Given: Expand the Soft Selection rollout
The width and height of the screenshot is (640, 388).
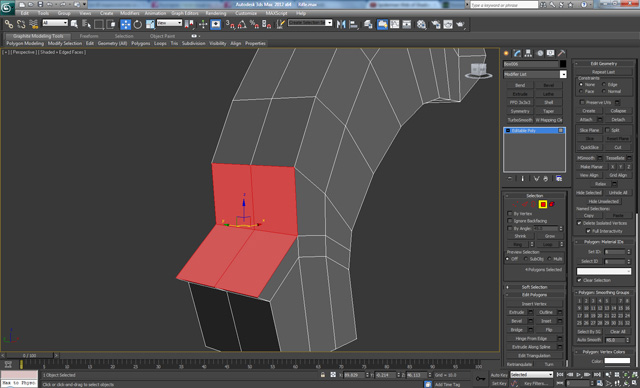Looking at the screenshot, I should [x=534, y=287].
